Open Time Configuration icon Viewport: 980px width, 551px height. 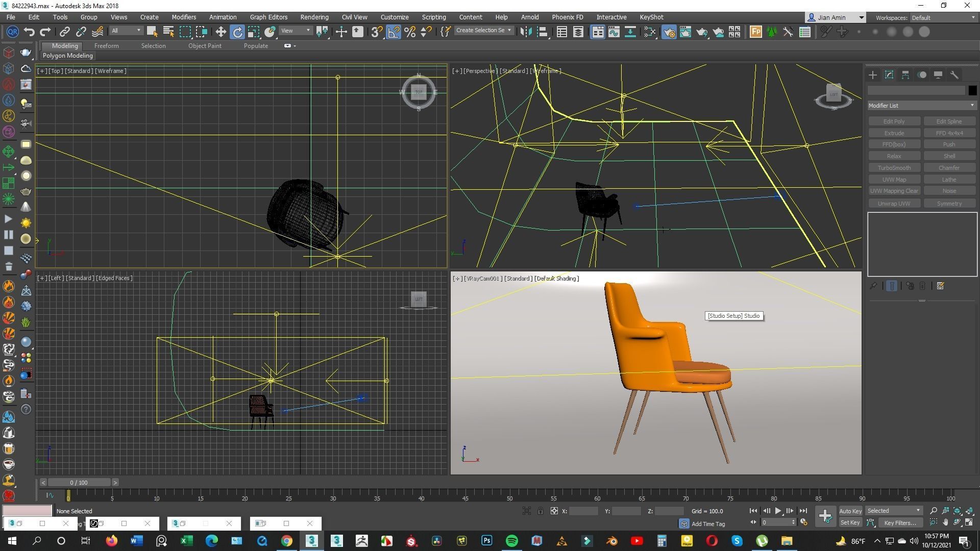click(x=804, y=522)
